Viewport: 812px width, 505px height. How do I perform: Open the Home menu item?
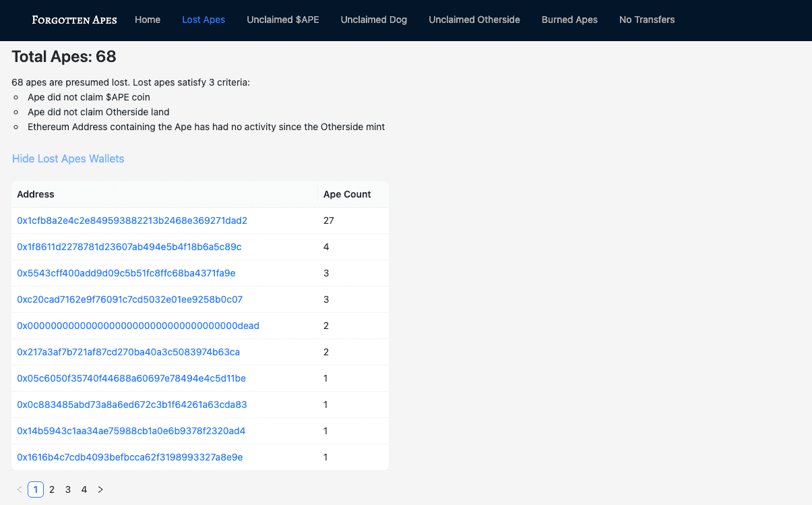coord(148,20)
